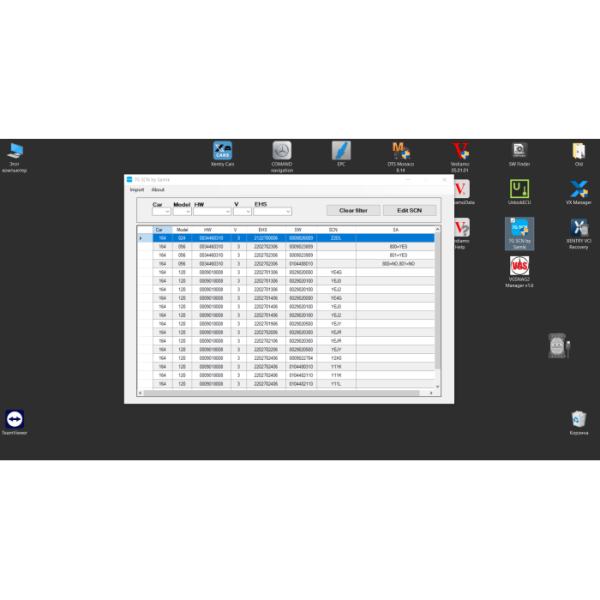This screenshot has width=600, height=600.
Task: Open the Import menu
Action: (x=137, y=189)
